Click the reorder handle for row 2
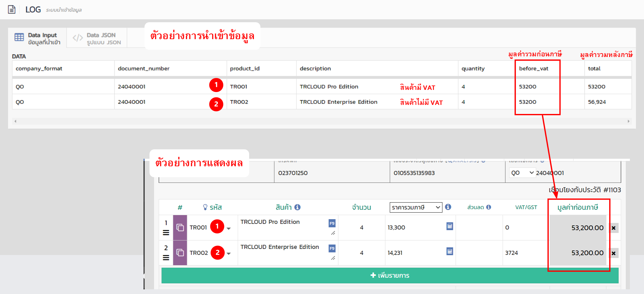Image resolution: width=644 pixels, height=294 pixels. [x=166, y=258]
